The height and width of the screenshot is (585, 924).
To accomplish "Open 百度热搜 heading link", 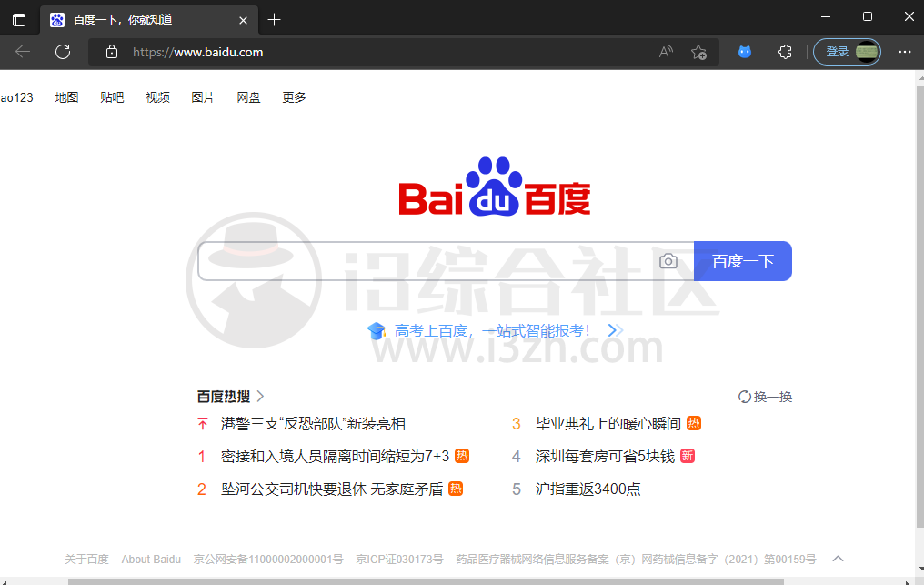I will pos(224,397).
